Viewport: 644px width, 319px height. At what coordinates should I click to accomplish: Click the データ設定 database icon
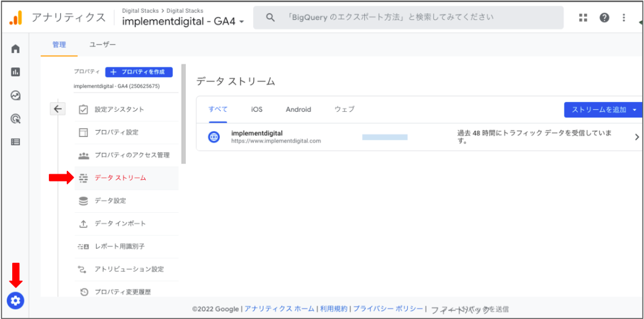(x=83, y=201)
